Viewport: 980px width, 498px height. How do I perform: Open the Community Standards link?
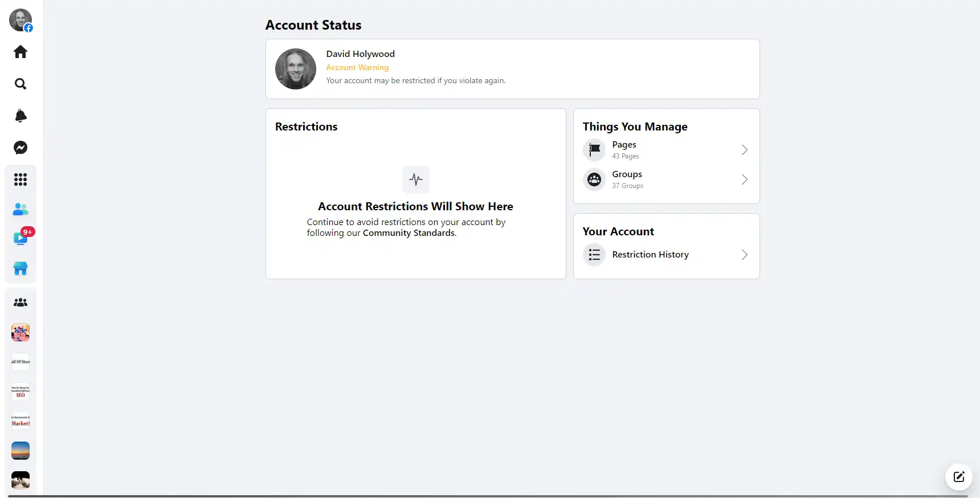point(409,233)
